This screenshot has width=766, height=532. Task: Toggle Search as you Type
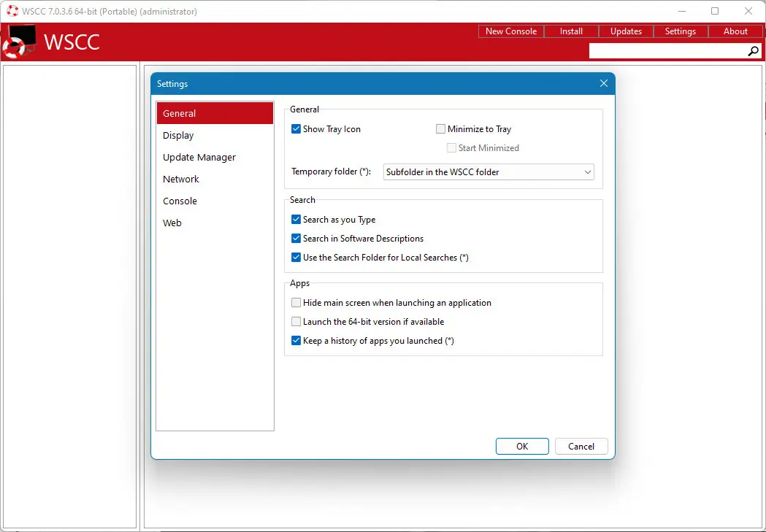click(296, 219)
